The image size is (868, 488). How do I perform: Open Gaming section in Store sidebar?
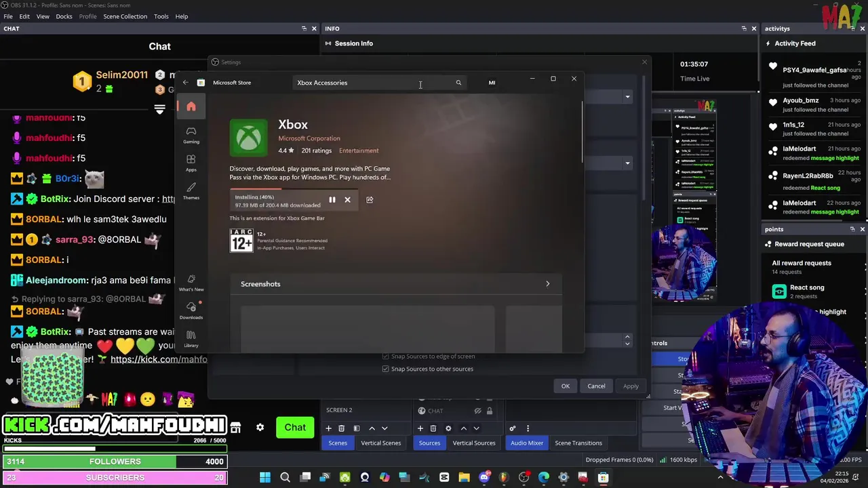tap(191, 135)
